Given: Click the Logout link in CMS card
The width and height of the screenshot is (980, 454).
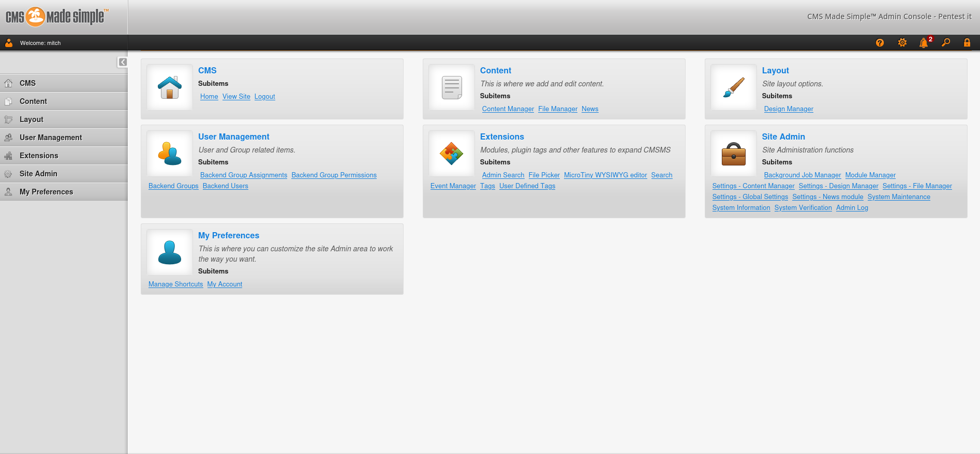Looking at the screenshot, I should pos(265,97).
